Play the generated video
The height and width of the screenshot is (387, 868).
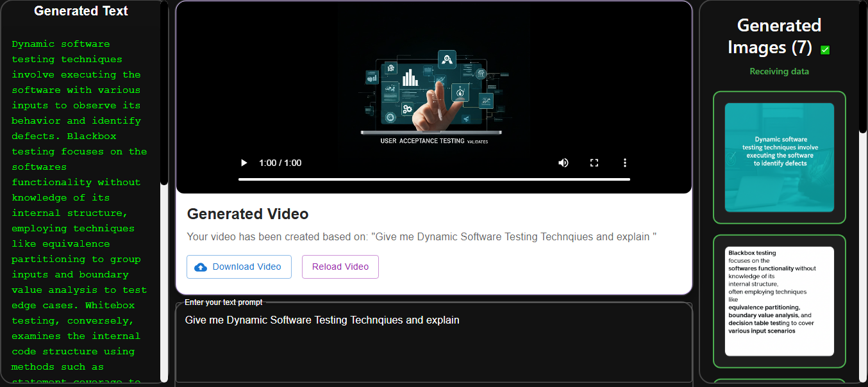[x=244, y=163]
